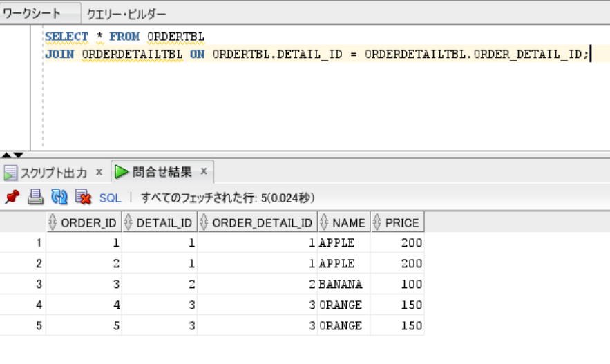Close the 問合せ結果 tab
Viewport: 610px width, 364px height.
(x=204, y=171)
